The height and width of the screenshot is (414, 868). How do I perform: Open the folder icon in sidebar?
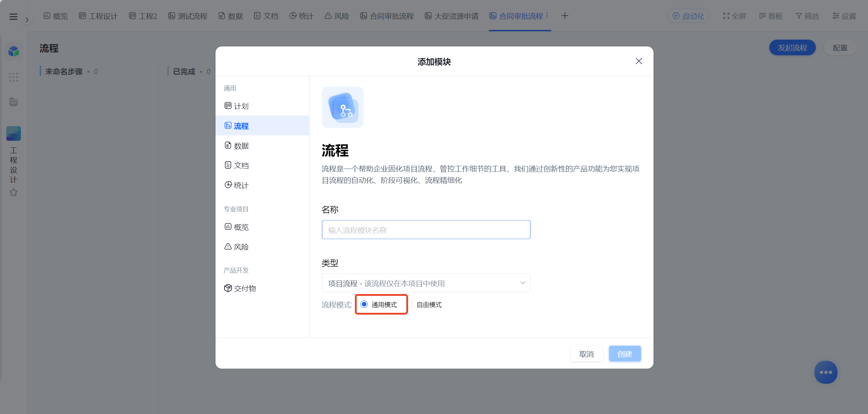coord(14,102)
